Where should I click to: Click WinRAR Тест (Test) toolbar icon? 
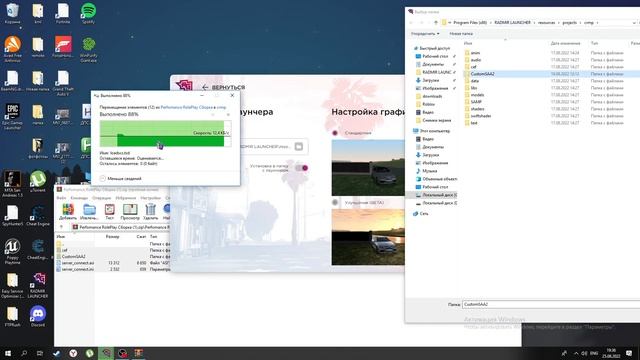point(109,212)
